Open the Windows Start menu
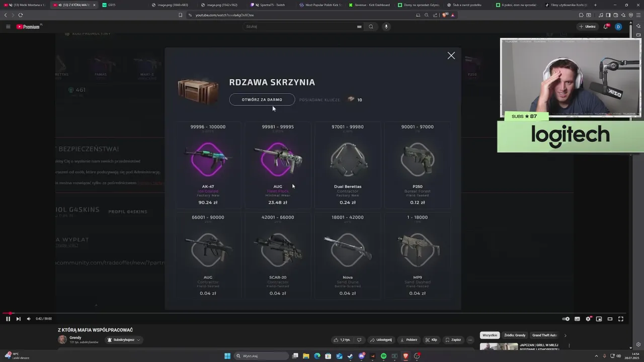644x362 pixels. click(x=227, y=356)
